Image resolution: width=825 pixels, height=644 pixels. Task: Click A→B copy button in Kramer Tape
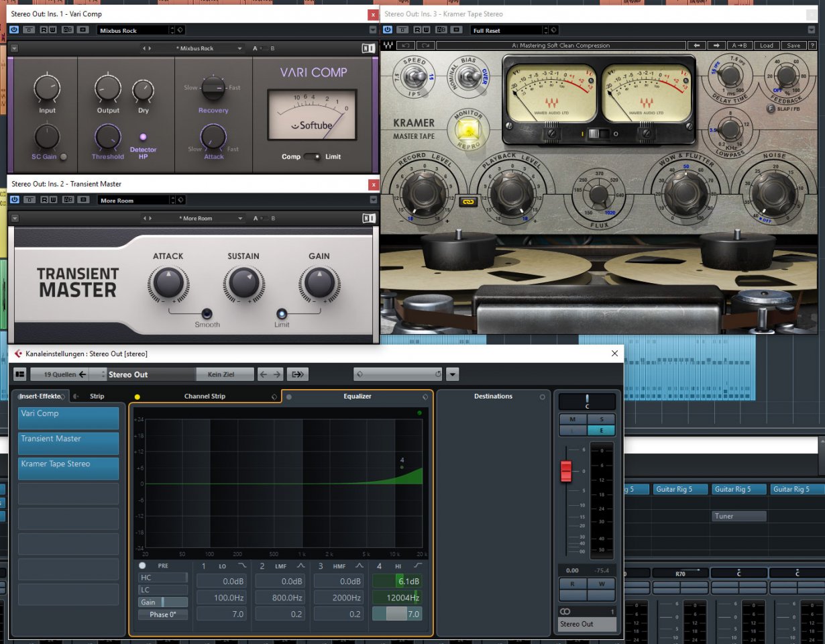(740, 46)
